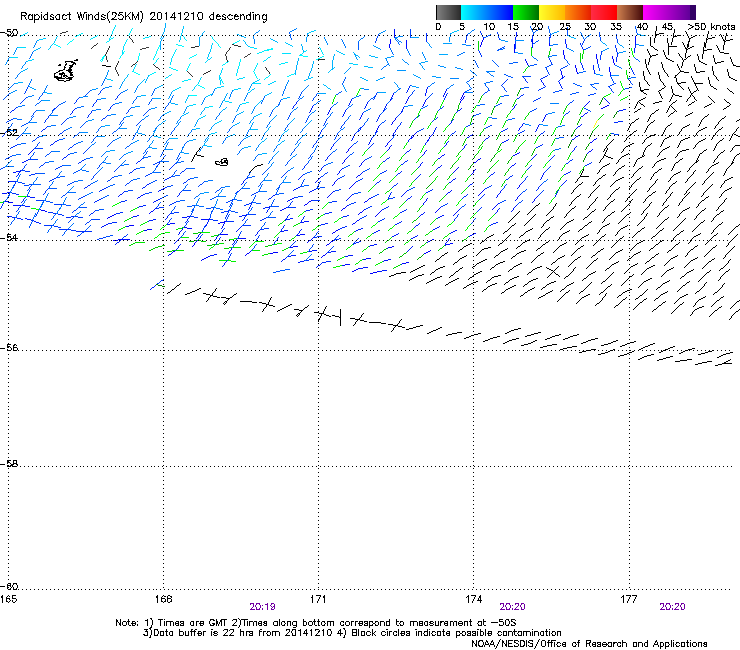Click the longitude label '174'
740x650 pixels.
[473, 599]
